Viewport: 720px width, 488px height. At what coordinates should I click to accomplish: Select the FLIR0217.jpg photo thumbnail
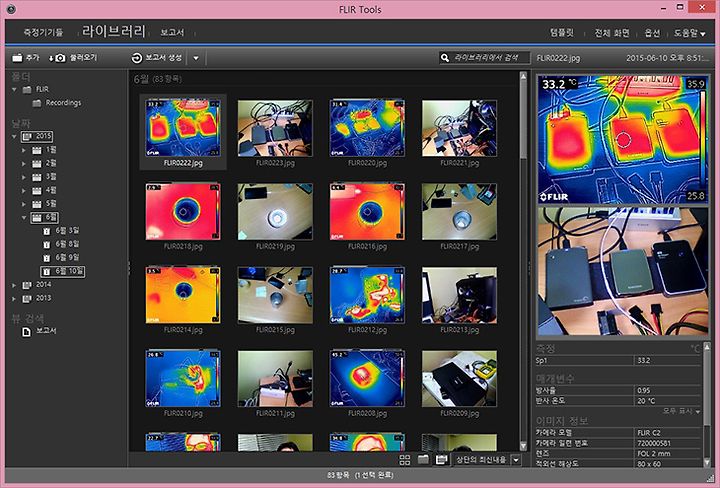pos(459,212)
